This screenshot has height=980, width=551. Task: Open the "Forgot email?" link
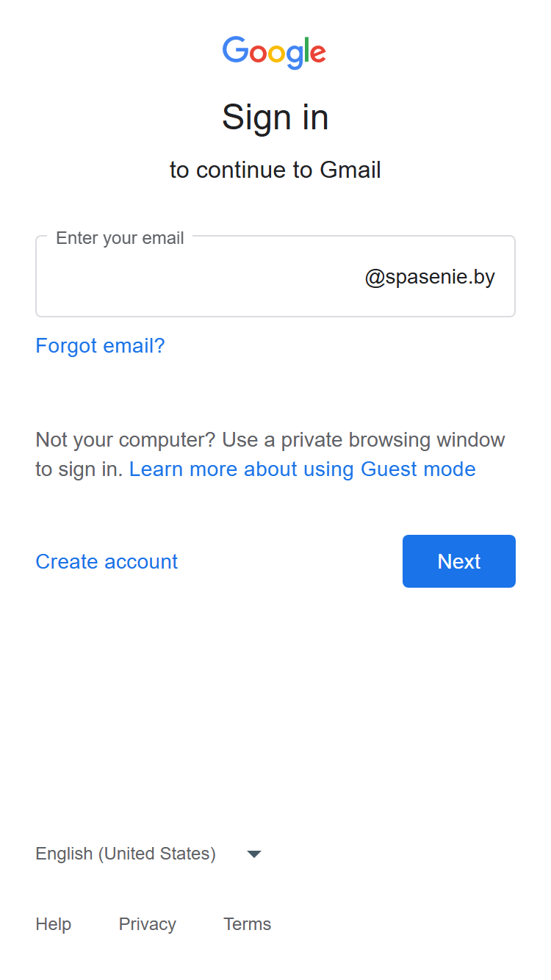(100, 345)
